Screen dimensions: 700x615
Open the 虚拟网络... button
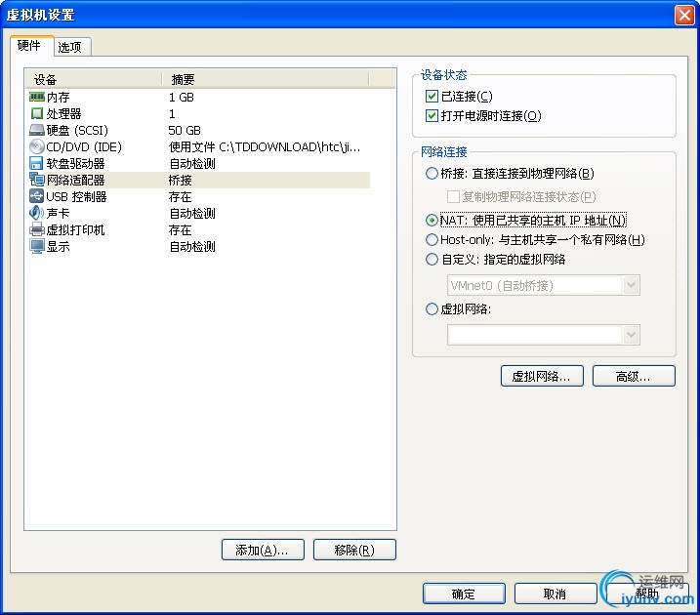tap(542, 376)
